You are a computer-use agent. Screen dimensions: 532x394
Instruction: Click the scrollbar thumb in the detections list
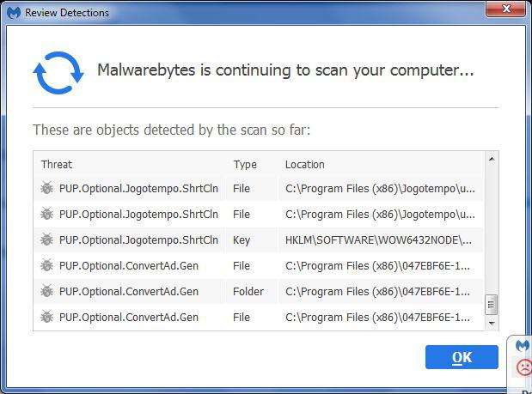[492, 304]
